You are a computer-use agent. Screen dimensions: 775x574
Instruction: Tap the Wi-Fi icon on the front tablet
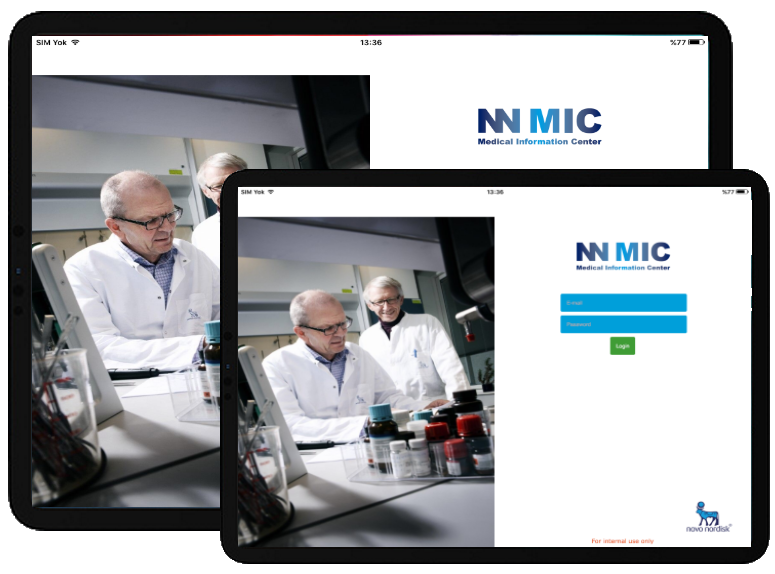coord(272,192)
